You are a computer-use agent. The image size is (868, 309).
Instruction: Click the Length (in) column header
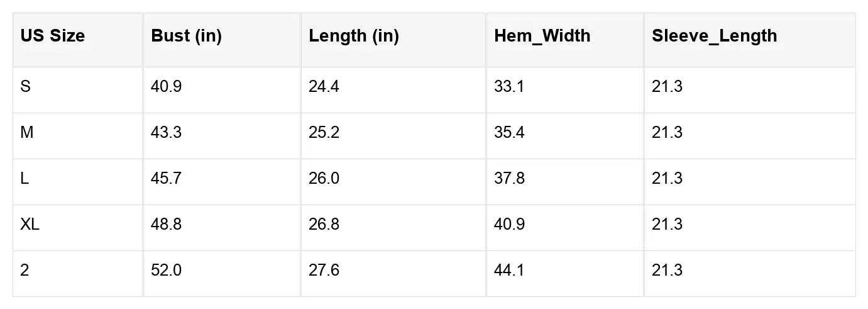pos(353,36)
